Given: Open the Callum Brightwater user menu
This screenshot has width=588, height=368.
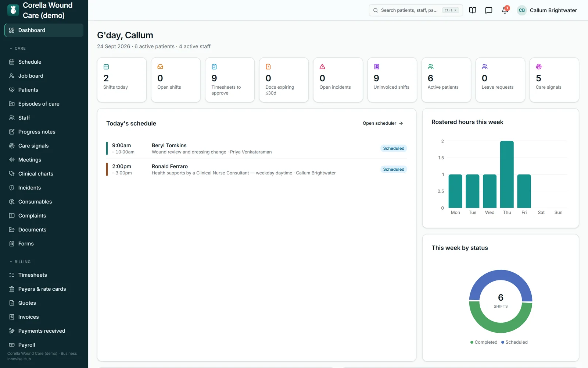Looking at the screenshot, I should [x=547, y=10].
